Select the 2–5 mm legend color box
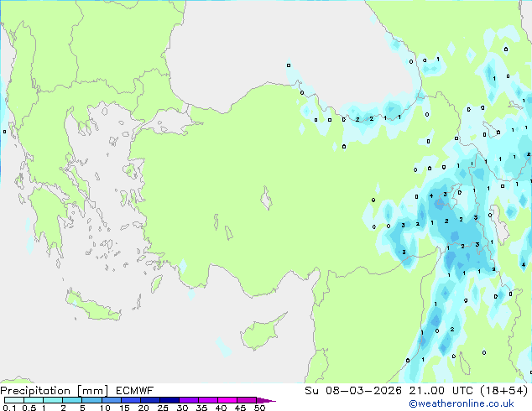The width and height of the screenshot is (532, 411). coord(72,400)
